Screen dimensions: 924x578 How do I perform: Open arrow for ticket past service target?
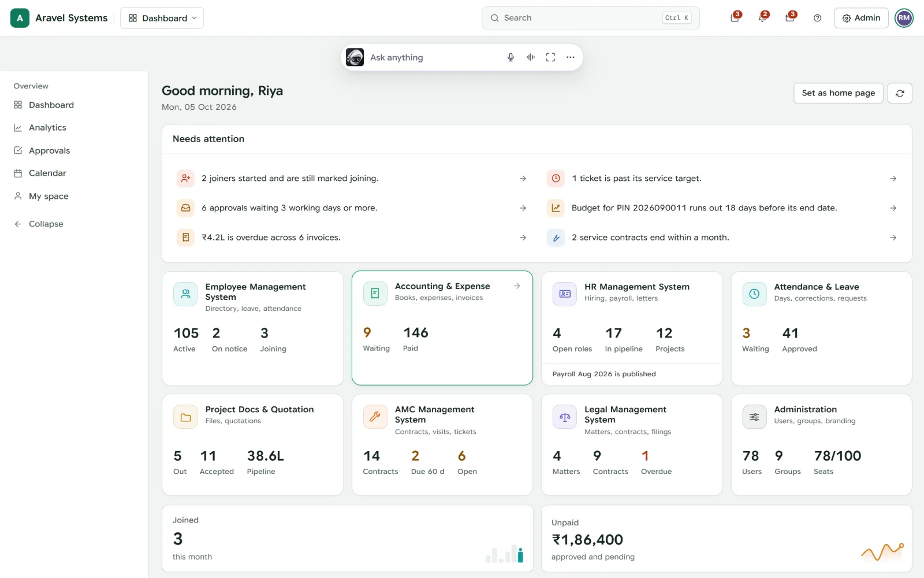893,179
